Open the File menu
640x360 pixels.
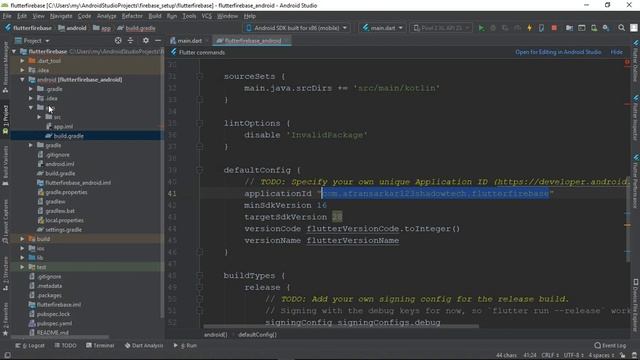click(x=7, y=16)
